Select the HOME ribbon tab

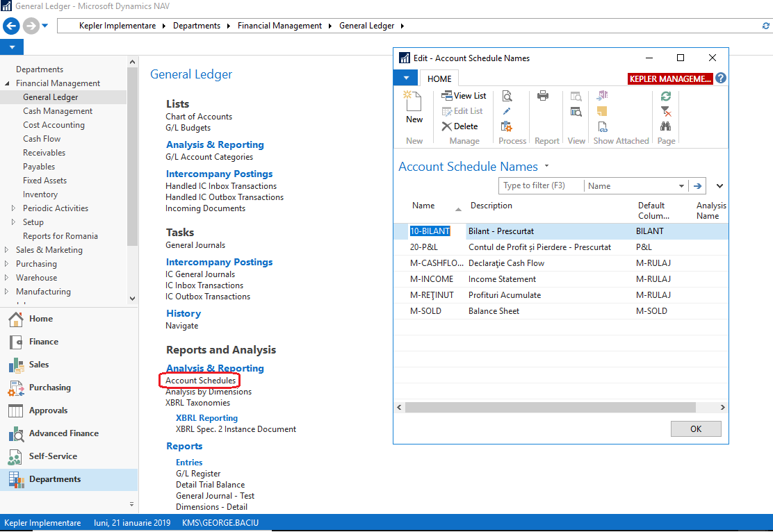pyautogui.click(x=439, y=78)
